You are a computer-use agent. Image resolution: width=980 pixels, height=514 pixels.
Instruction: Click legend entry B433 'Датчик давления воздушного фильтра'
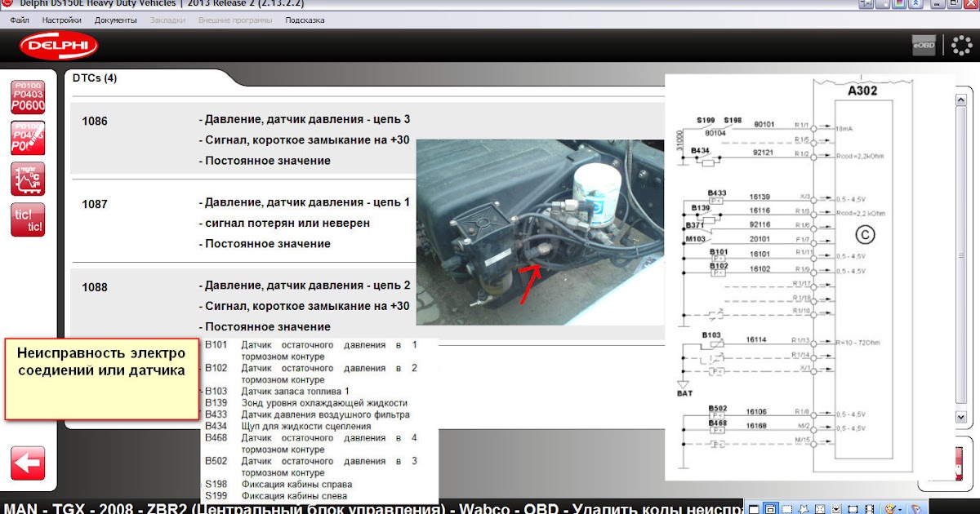point(306,414)
